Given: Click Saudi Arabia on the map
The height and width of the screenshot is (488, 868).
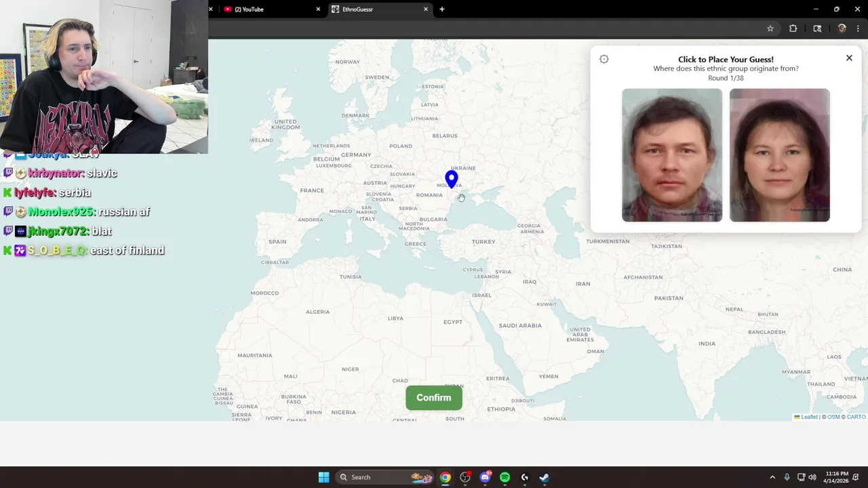Looking at the screenshot, I should tap(520, 325).
